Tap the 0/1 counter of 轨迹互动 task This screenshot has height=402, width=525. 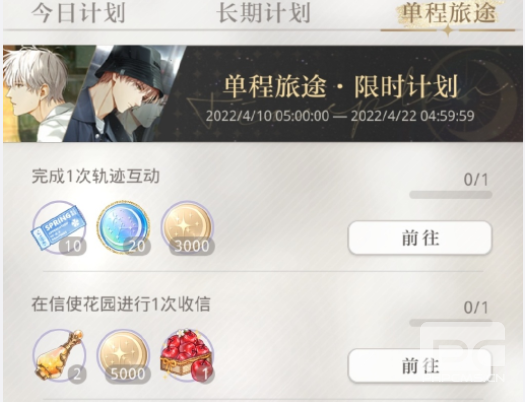coord(476,180)
